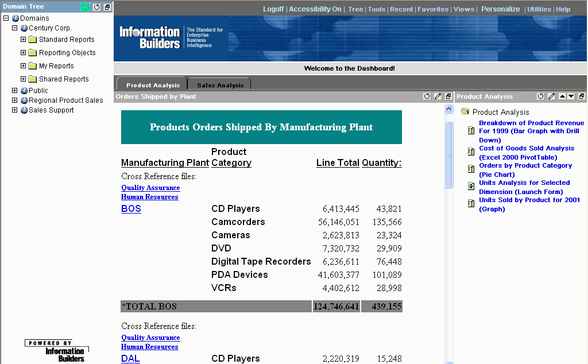The image size is (588, 364).
Task: Expand the Standard Reports folder
Action: click(x=23, y=40)
